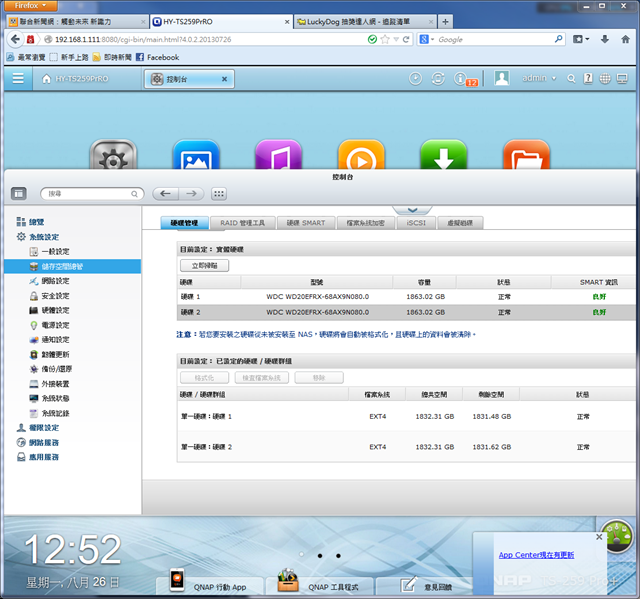Select the 硬碟管理 tab
The height and width of the screenshot is (599, 640).
(x=184, y=223)
